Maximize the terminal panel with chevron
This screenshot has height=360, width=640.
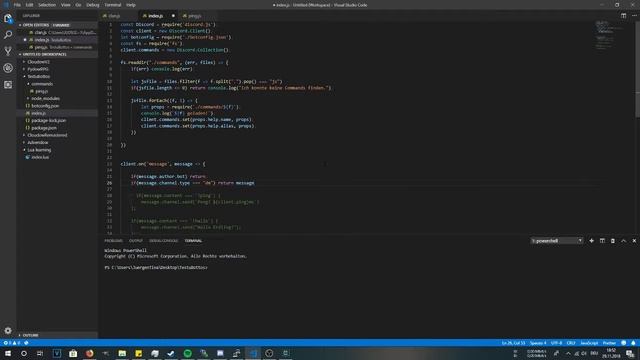point(623,241)
